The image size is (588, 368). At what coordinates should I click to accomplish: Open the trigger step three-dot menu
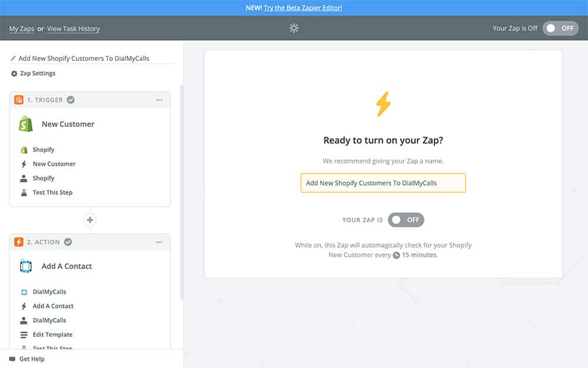tap(159, 100)
